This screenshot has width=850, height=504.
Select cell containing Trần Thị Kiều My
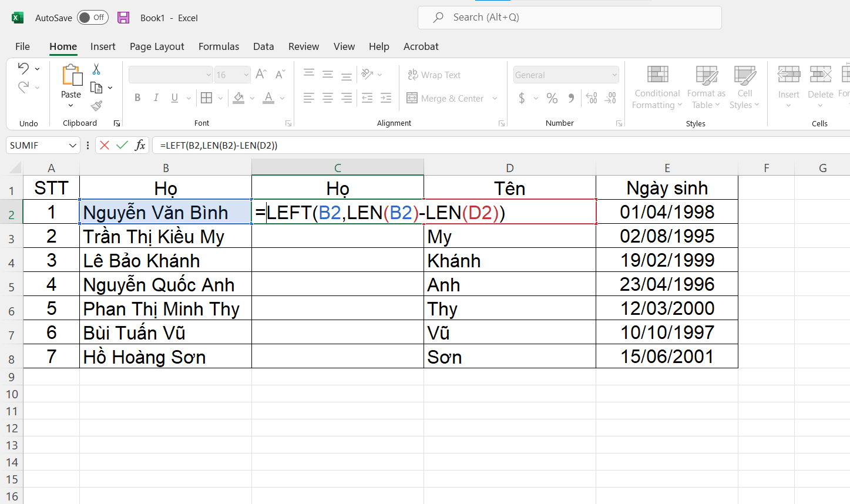pyautogui.click(x=166, y=236)
